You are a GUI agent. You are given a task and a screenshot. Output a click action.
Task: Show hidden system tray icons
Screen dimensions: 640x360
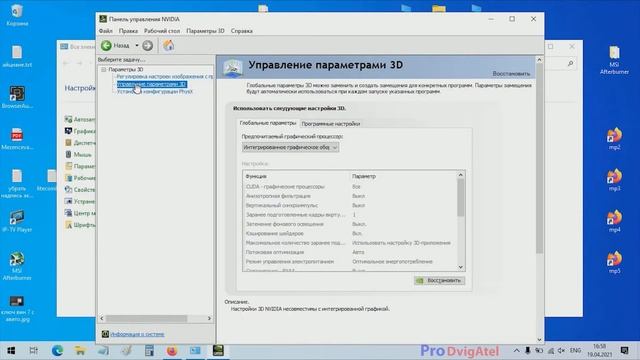pos(516,351)
